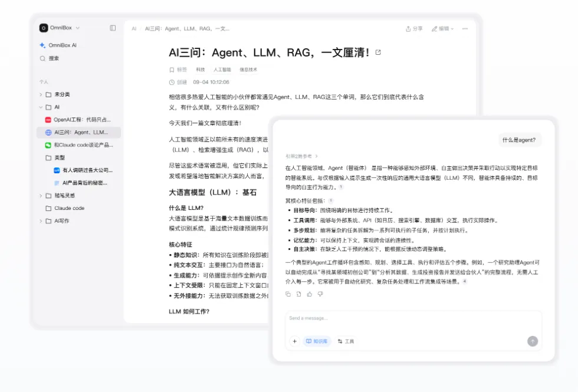
Task: Save the AI response using the document icon
Action: (298, 294)
